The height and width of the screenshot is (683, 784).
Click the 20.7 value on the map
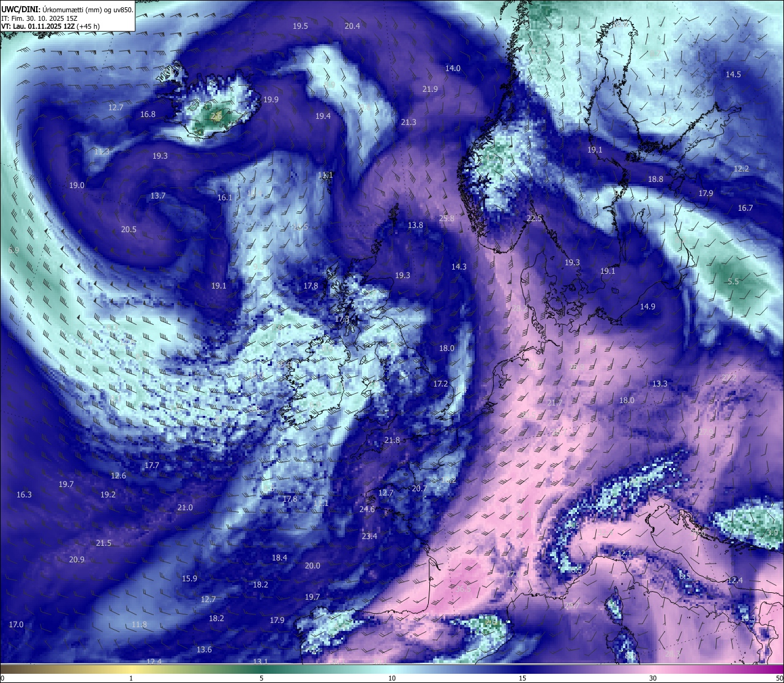[x=419, y=489]
